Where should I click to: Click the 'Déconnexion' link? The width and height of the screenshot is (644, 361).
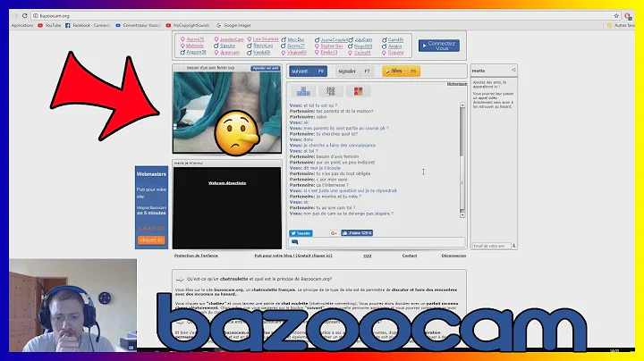coord(453,256)
